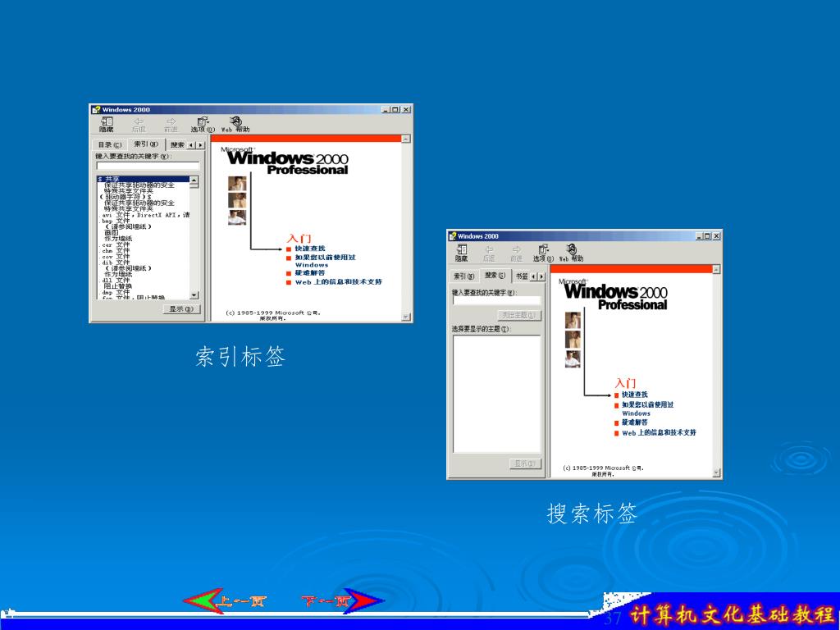Select '.chm 文件' index entry
This screenshot has height=630, width=840.
point(115,251)
